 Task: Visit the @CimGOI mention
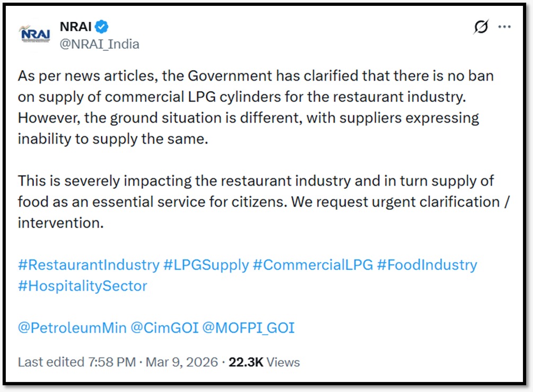164,328
